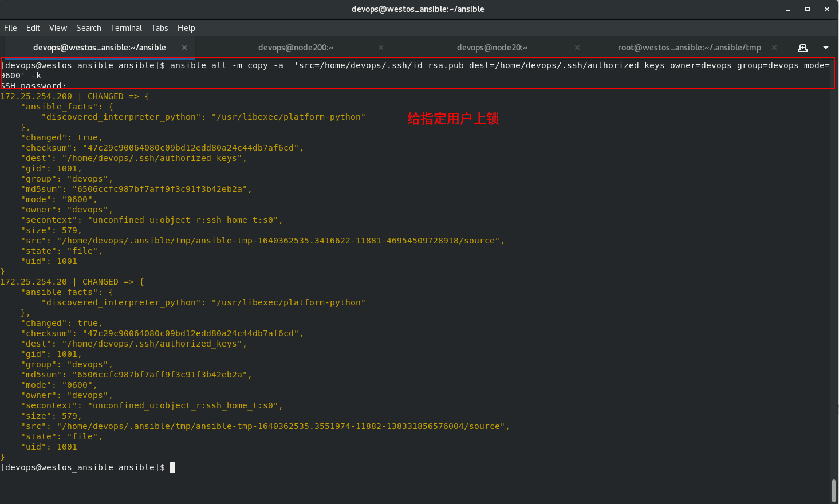The image size is (839, 504).
Task: Open the Edit menu
Action: pos(33,27)
